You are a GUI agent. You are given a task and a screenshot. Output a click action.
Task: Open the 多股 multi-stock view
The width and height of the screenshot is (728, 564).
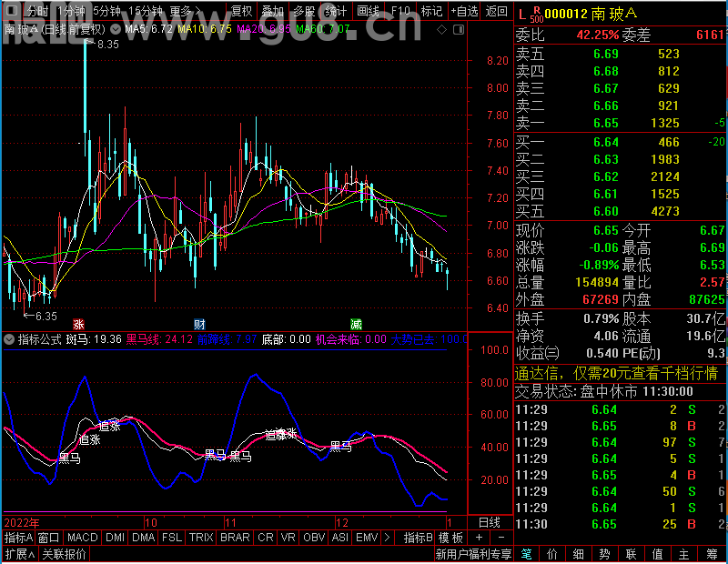click(304, 11)
